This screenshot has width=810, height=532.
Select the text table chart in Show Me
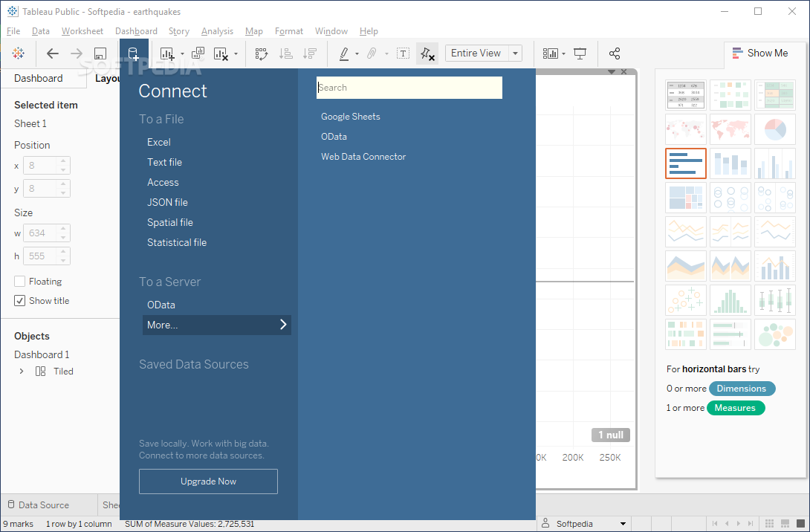(x=685, y=95)
